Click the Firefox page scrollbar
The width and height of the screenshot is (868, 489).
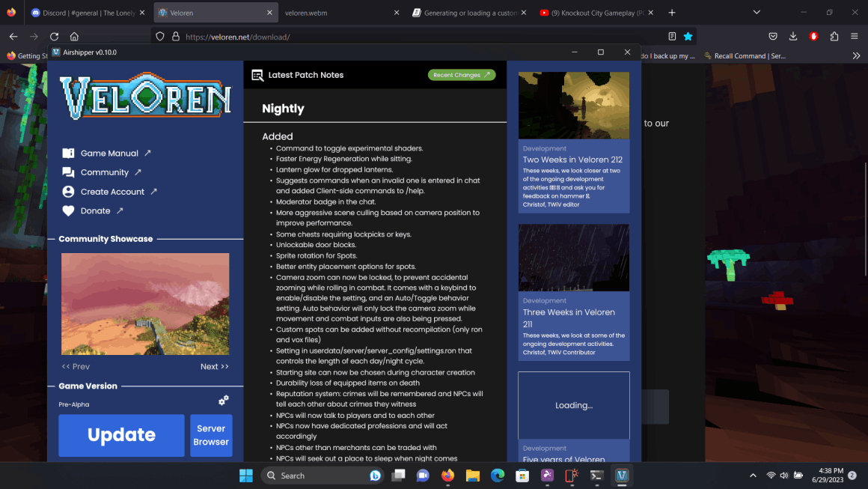point(865,219)
